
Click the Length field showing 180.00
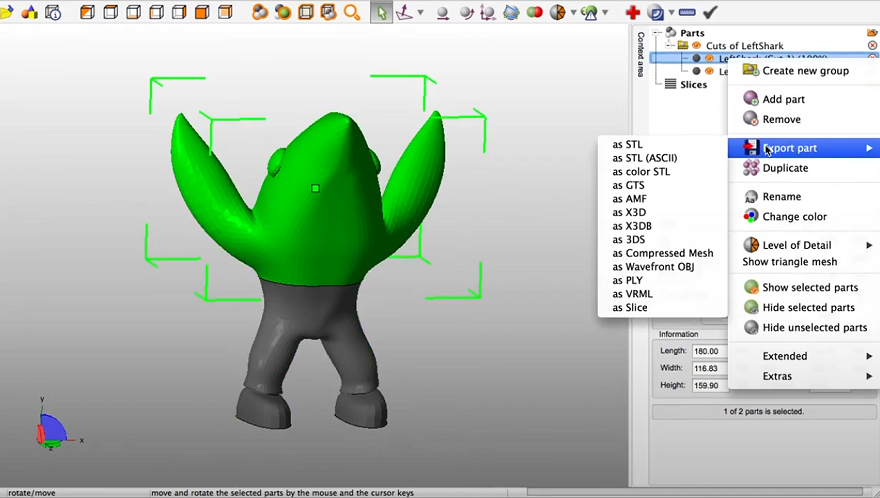(710, 351)
